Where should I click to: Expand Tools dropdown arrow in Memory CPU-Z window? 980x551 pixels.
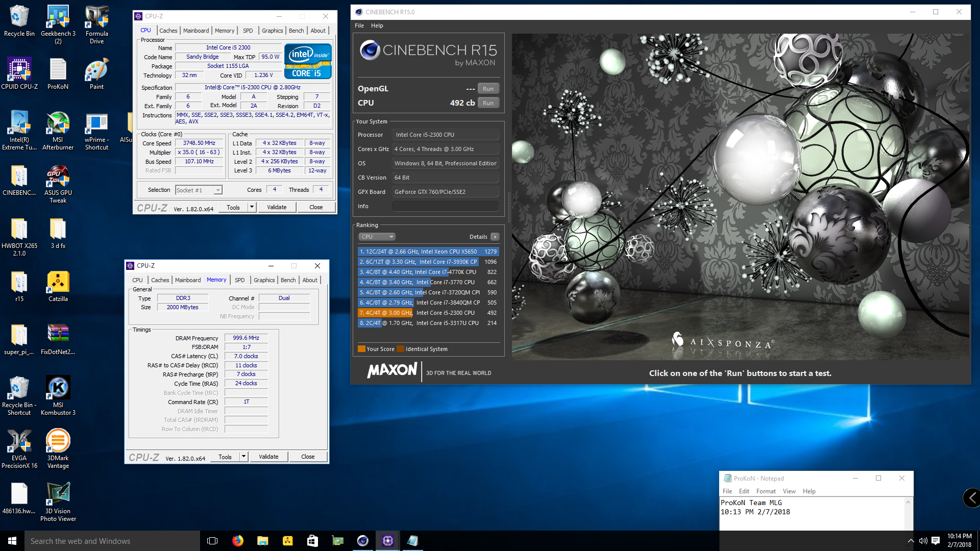coord(243,457)
